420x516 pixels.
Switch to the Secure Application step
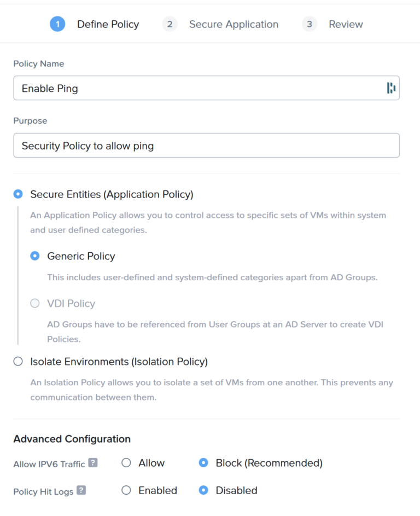pyautogui.click(x=234, y=24)
